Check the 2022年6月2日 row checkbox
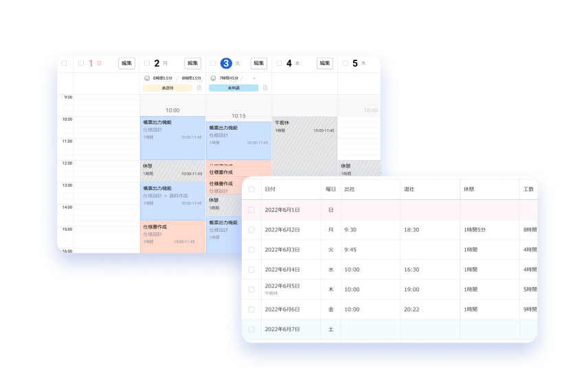The height and width of the screenshot is (392, 588). point(251,230)
